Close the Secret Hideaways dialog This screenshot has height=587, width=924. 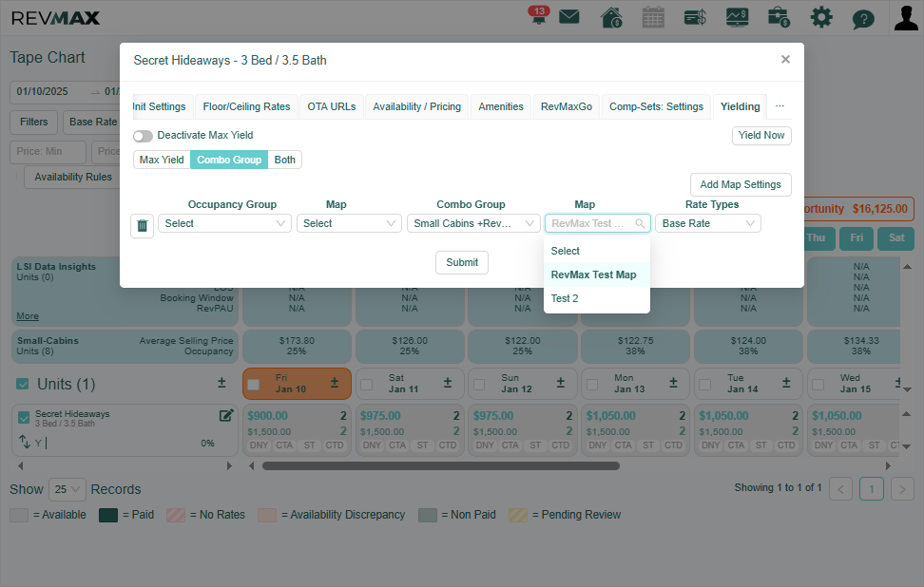(x=785, y=59)
